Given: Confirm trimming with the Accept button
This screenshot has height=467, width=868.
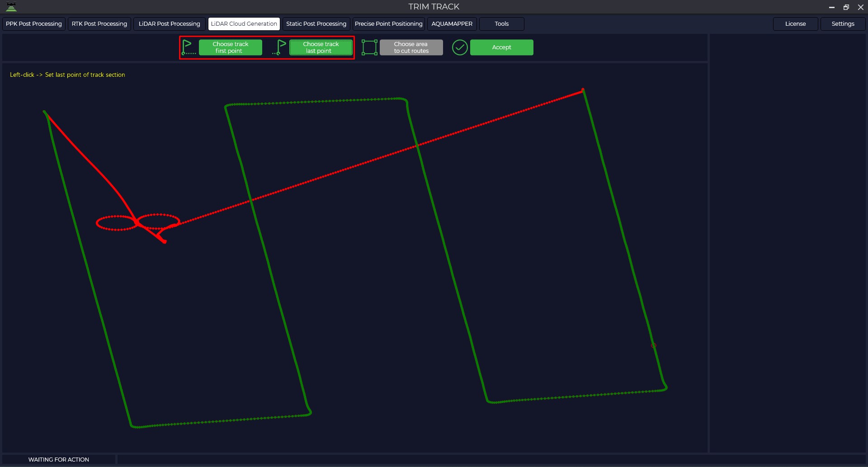Looking at the screenshot, I should 502,47.
